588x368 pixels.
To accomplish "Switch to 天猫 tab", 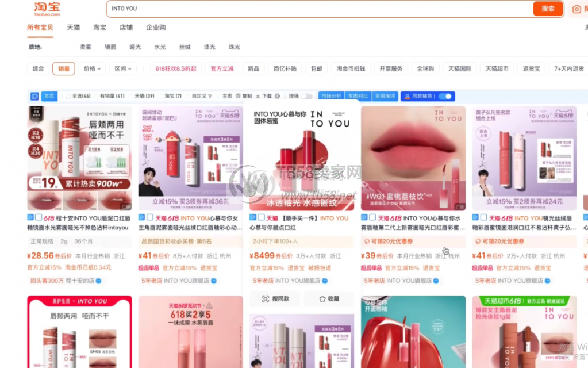I will (73, 28).
